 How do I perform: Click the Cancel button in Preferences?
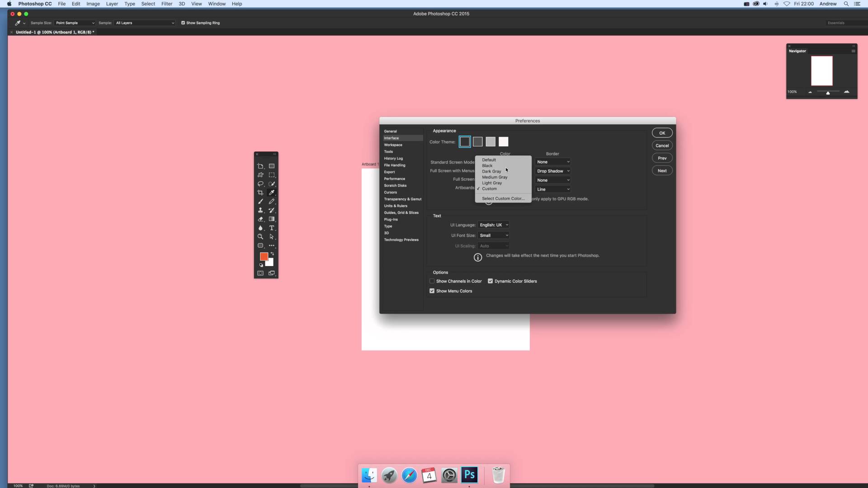point(662,145)
